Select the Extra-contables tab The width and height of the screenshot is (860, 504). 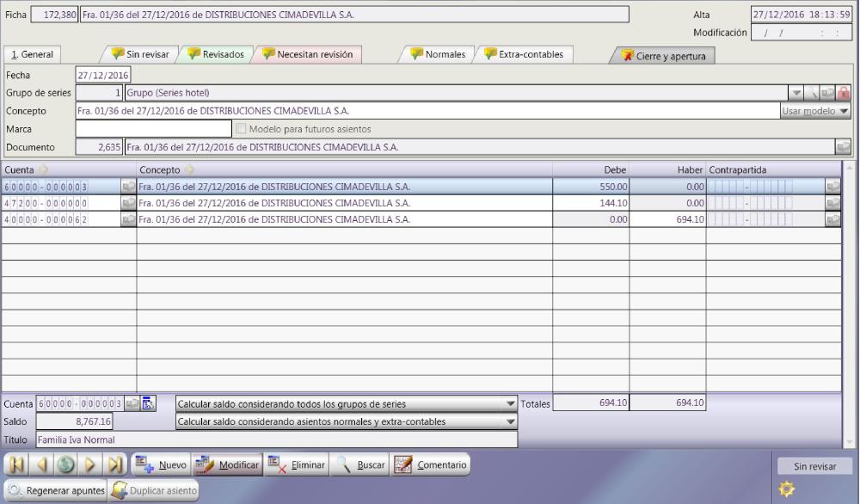coord(523,54)
